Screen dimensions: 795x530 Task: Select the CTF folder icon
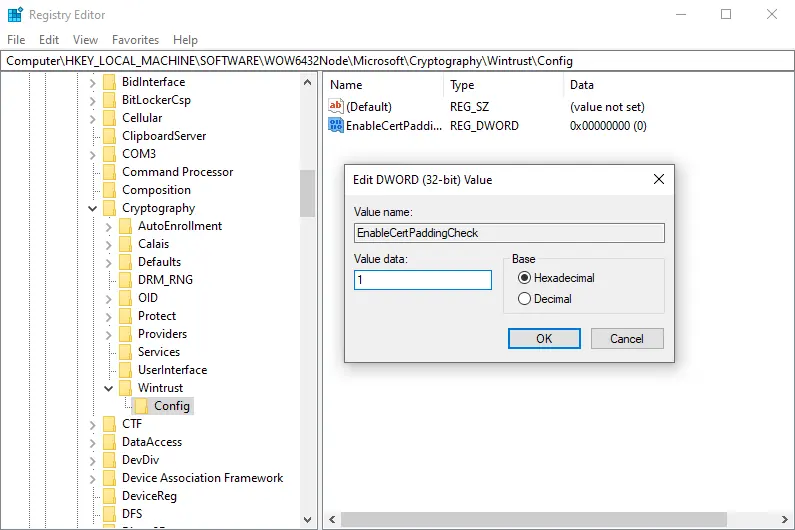click(x=109, y=424)
